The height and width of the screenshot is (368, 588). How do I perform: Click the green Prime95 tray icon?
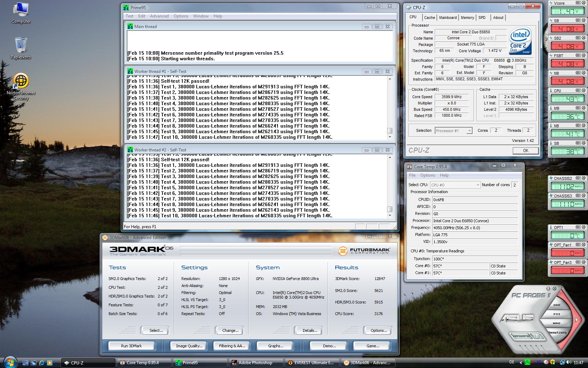[x=527, y=362]
